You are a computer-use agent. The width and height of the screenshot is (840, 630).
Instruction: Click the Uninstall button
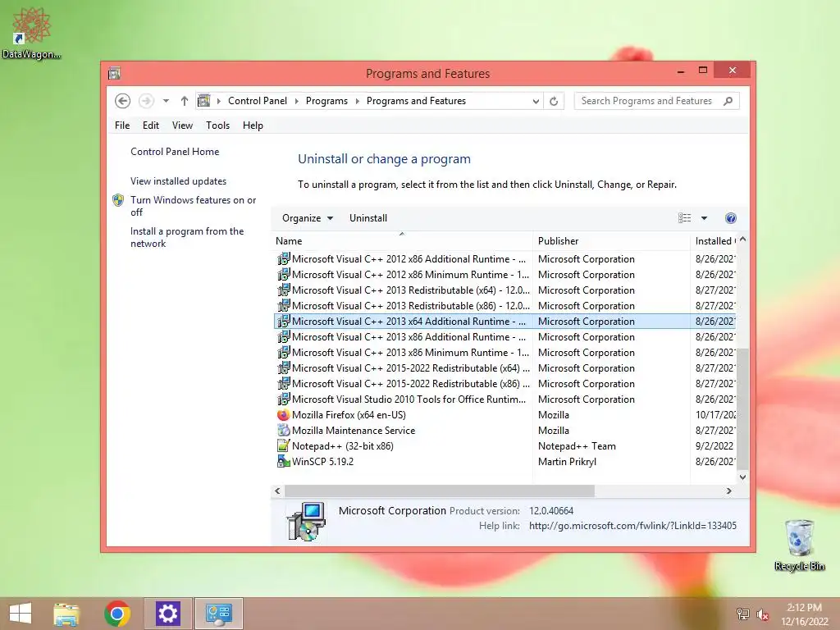(x=368, y=218)
